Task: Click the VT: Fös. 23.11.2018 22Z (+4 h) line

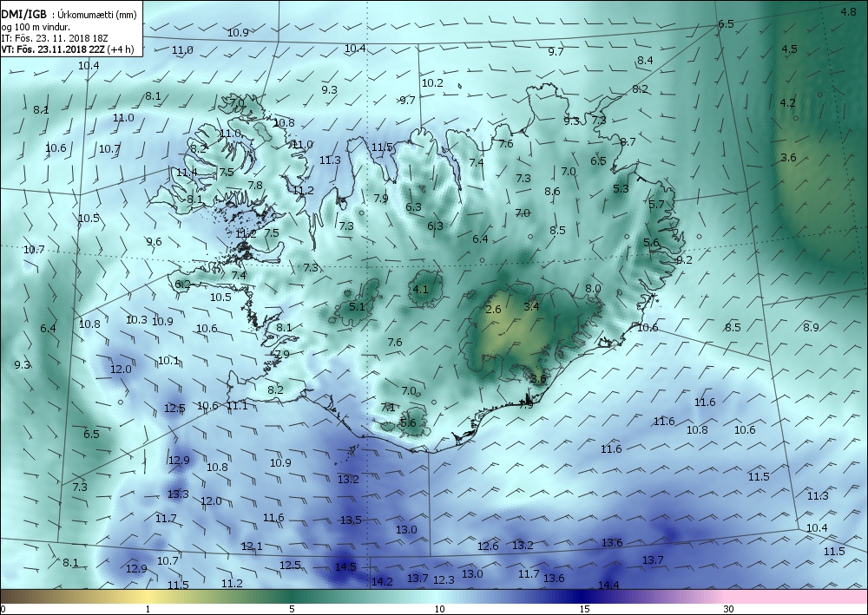Action: pyautogui.click(x=68, y=49)
